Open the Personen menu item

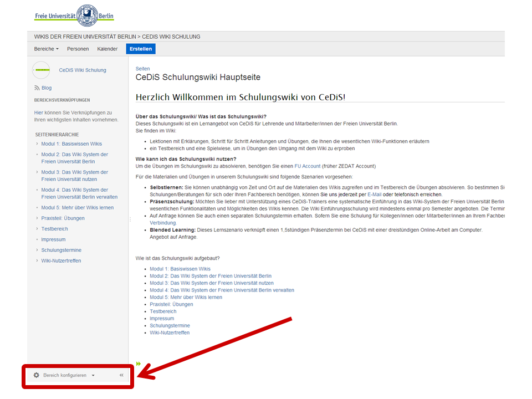[x=78, y=49]
